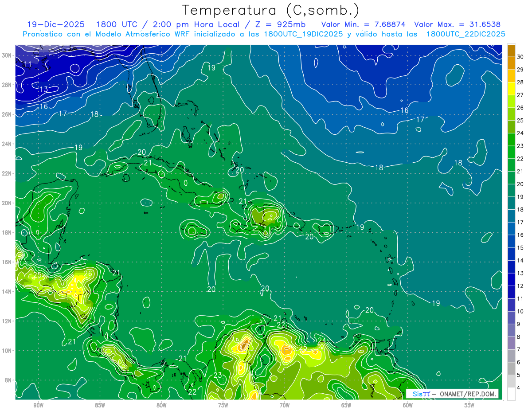Viewport: 532px width, 411px height.
Task: Click the white swatch below 4 on color scale
Action: click(x=511, y=394)
